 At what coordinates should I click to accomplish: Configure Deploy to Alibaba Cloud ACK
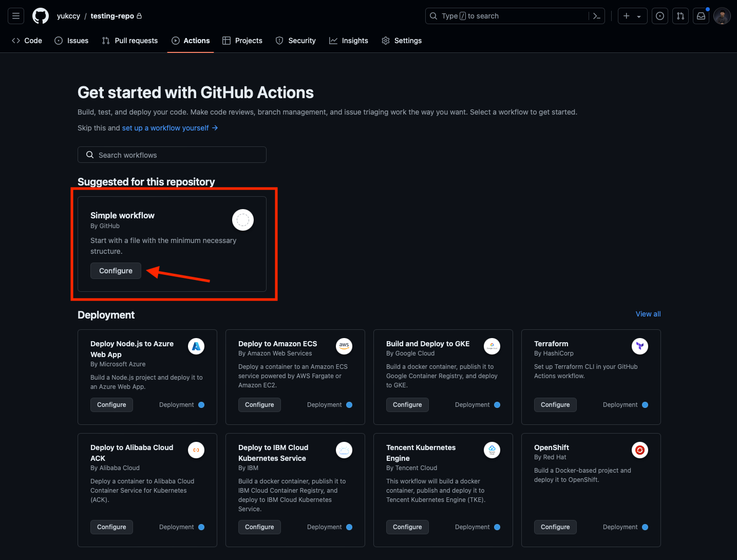click(111, 527)
